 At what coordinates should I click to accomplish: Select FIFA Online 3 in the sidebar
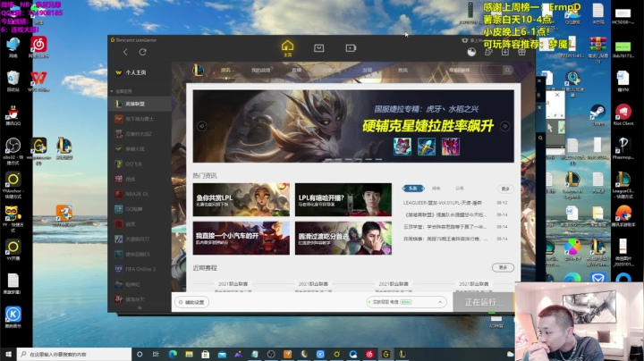[140, 269]
